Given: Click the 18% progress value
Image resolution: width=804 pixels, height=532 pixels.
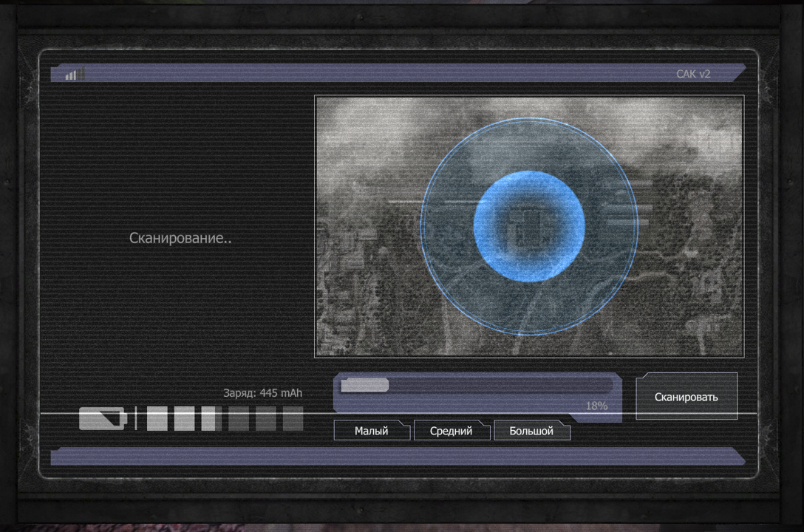Looking at the screenshot, I should 596,406.
